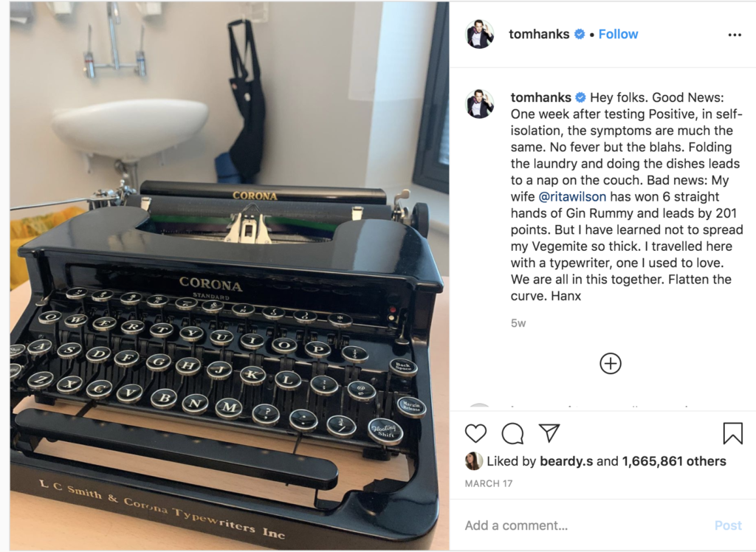
Task: Open the @ritawilson mention link
Action: (572, 197)
